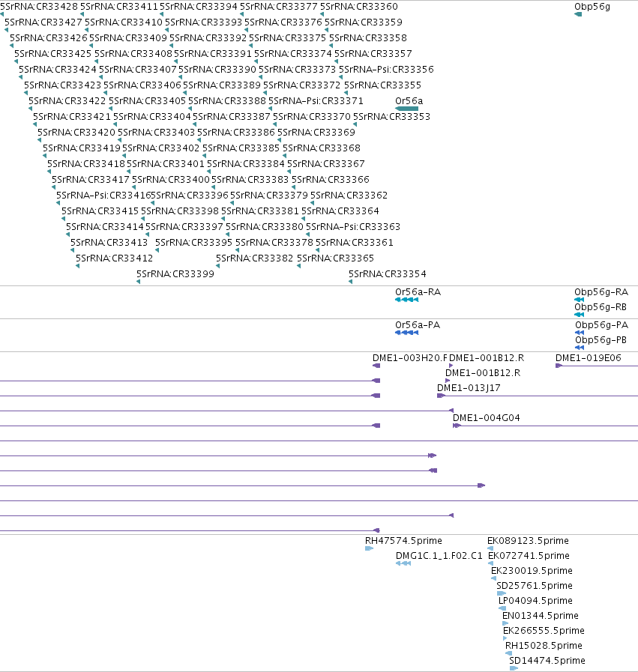Viewport: 638px width, 672px height.
Task: Select the Or56a-RA transcript exon glyph
Action: pyautogui.click(x=406, y=300)
